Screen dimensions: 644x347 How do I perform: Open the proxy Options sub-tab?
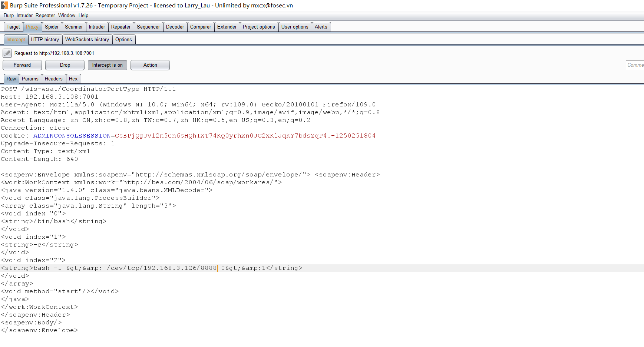(x=123, y=40)
